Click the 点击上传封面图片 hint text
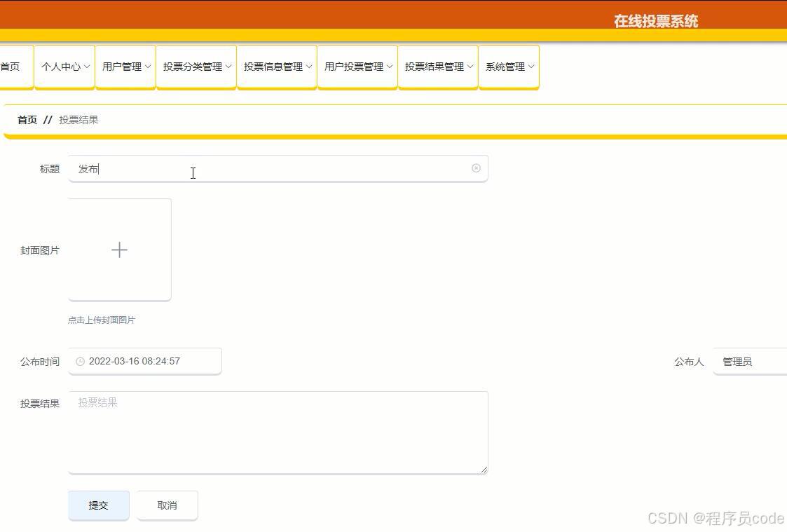This screenshot has height=532, width=787. point(102,320)
